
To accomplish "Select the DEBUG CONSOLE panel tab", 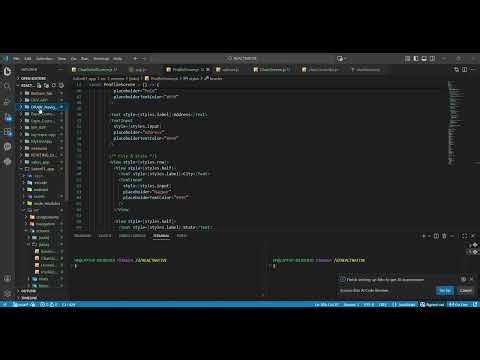I will [132, 236].
